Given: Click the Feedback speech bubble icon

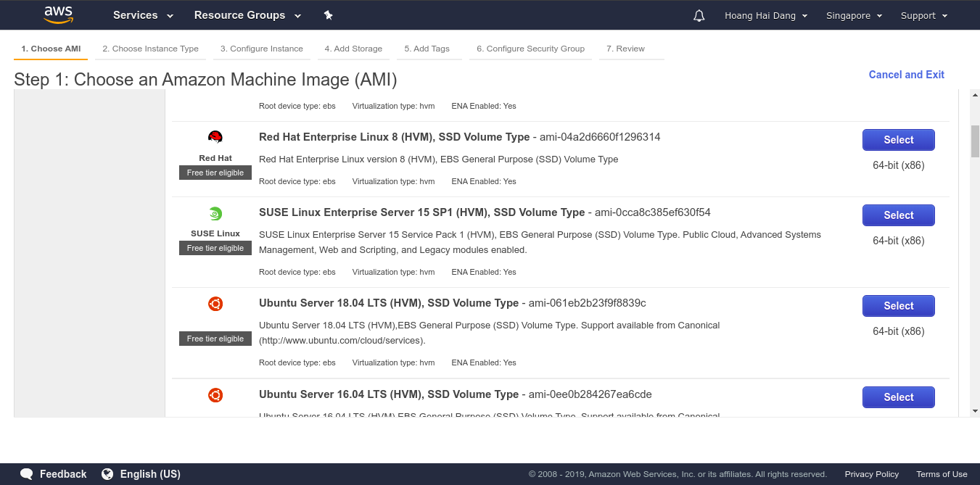Looking at the screenshot, I should pos(27,474).
